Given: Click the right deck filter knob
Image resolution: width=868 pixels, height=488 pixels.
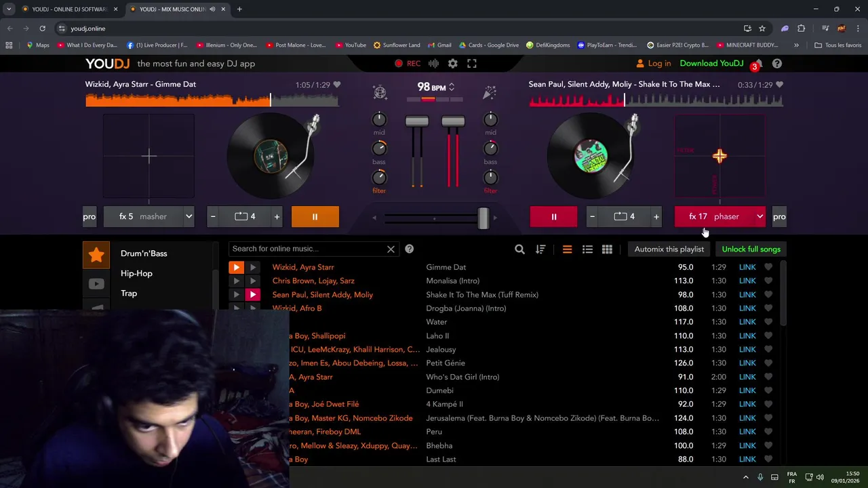Looking at the screenshot, I should click(490, 178).
